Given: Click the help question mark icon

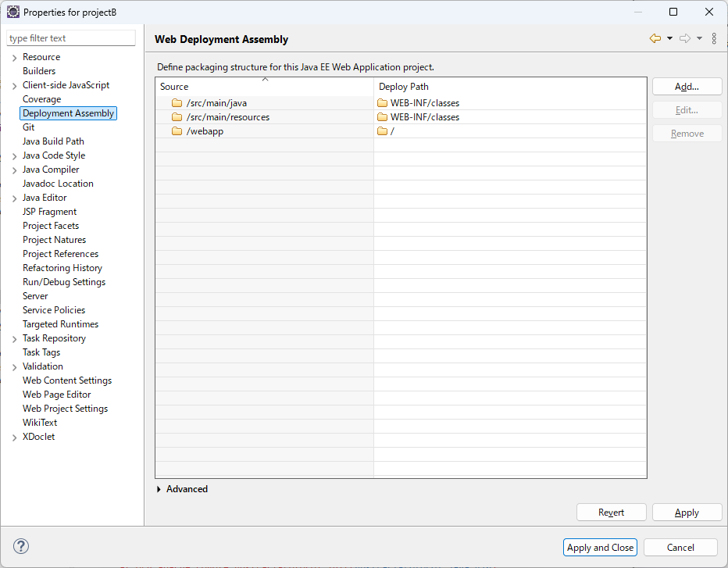Looking at the screenshot, I should (x=19, y=546).
